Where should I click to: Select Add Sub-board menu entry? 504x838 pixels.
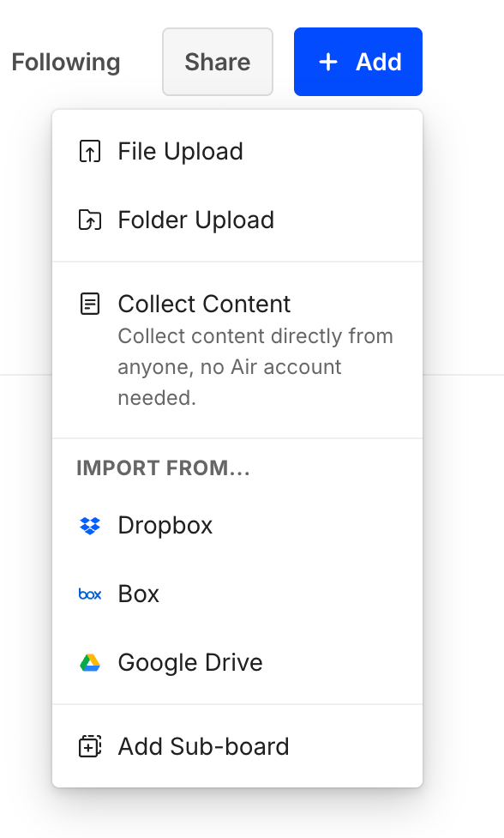(202, 746)
